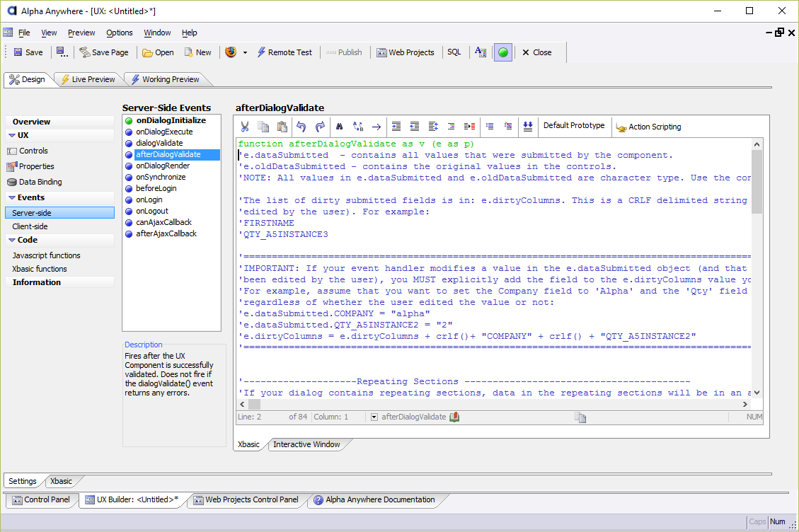Click the Redo arrow icon
Viewport: 799px width, 532px height.
click(x=319, y=127)
